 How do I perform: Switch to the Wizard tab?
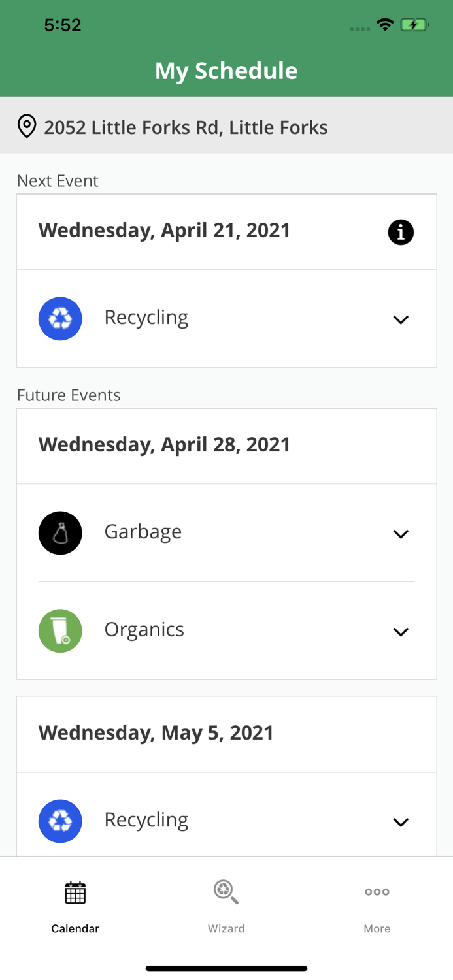[x=226, y=908]
